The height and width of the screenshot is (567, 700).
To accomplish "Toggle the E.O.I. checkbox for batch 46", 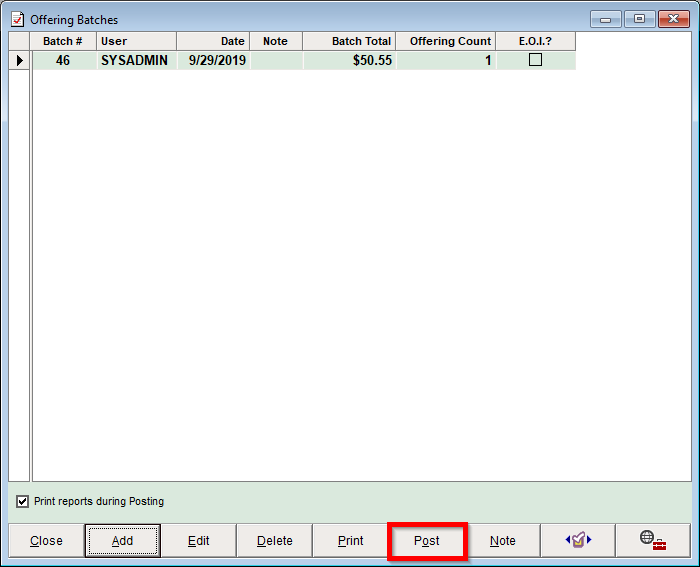I will (535, 60).
